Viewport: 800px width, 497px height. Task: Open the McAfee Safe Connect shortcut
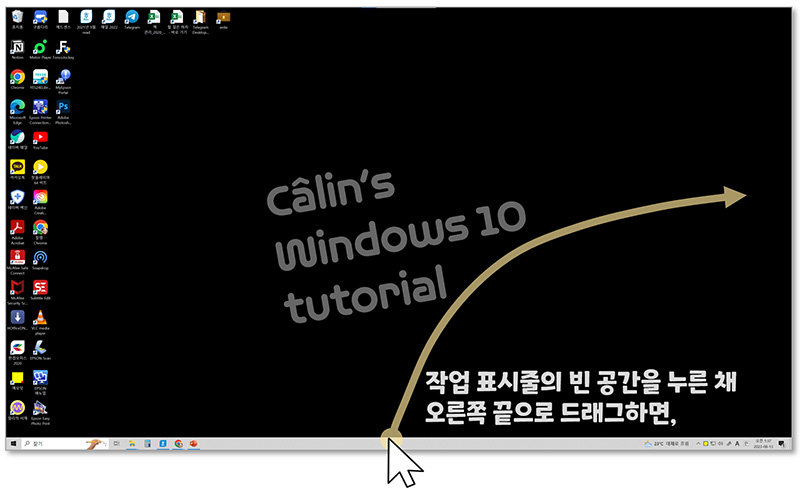(17, 262)
